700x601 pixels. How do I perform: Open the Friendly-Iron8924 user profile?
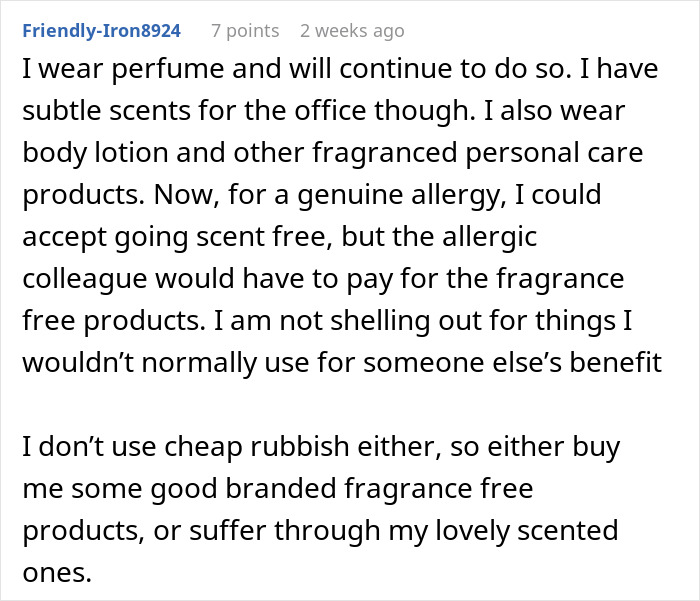pos(101,30)
